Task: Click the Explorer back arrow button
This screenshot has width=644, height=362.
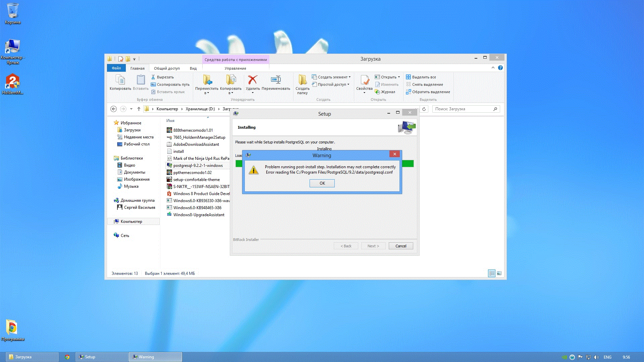Action: 113,109
